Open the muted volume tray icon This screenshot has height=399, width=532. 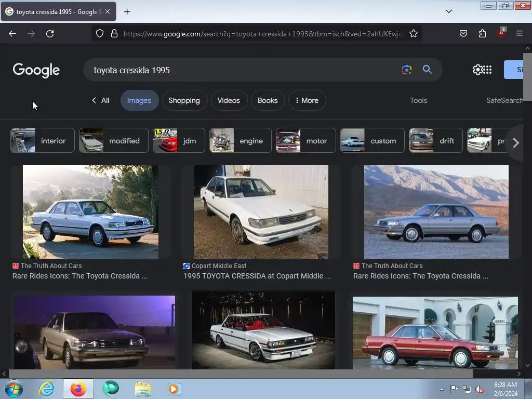pyautogui.click(x=480, y=390)
